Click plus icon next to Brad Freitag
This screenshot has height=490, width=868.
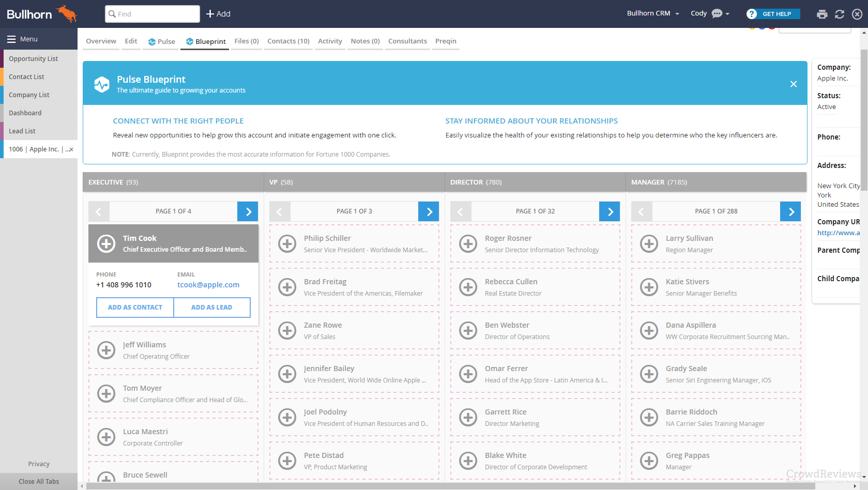(287, 287)
